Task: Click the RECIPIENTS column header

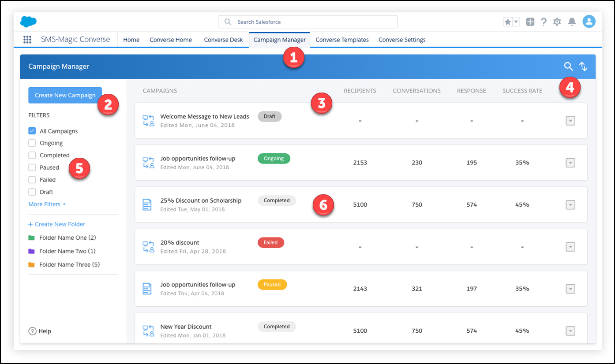Action: [x=360, y=91]
